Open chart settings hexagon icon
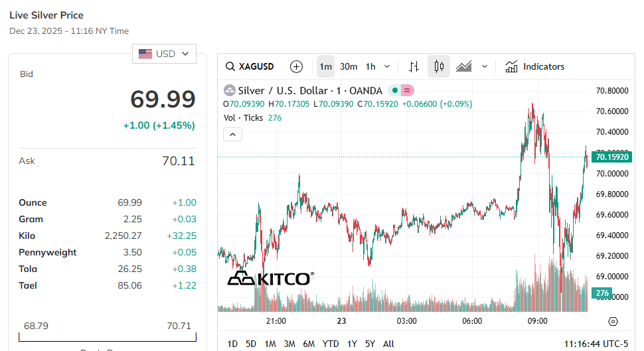This screenshot has width=644, height=351. (613, 321)
